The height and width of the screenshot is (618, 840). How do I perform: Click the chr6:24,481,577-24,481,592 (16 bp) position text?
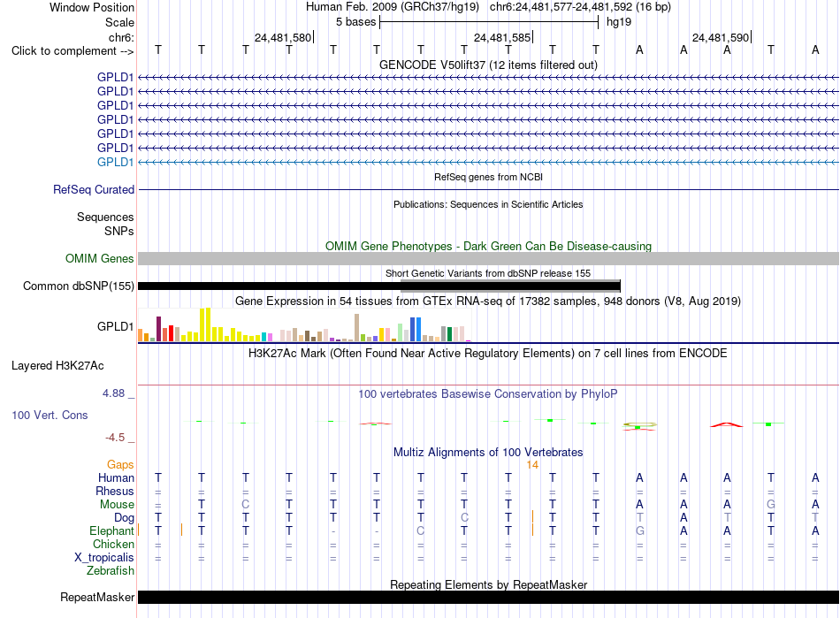580,7
